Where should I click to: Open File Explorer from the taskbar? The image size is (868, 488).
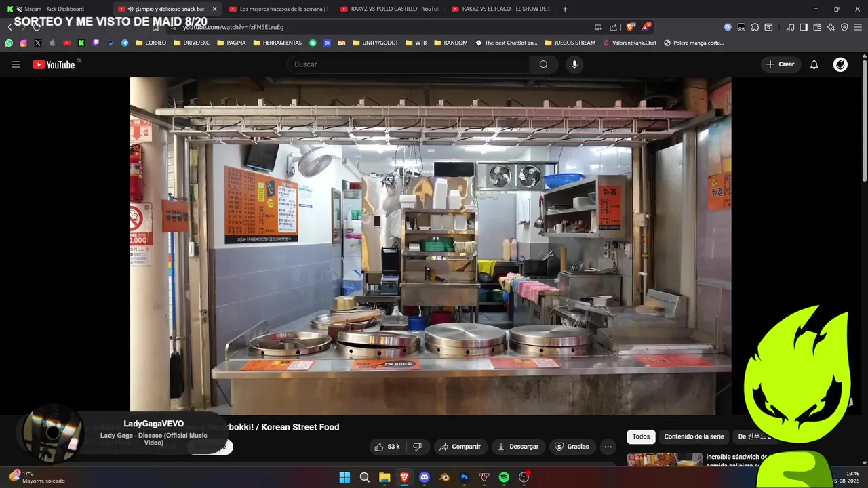(x=384, y=477)
